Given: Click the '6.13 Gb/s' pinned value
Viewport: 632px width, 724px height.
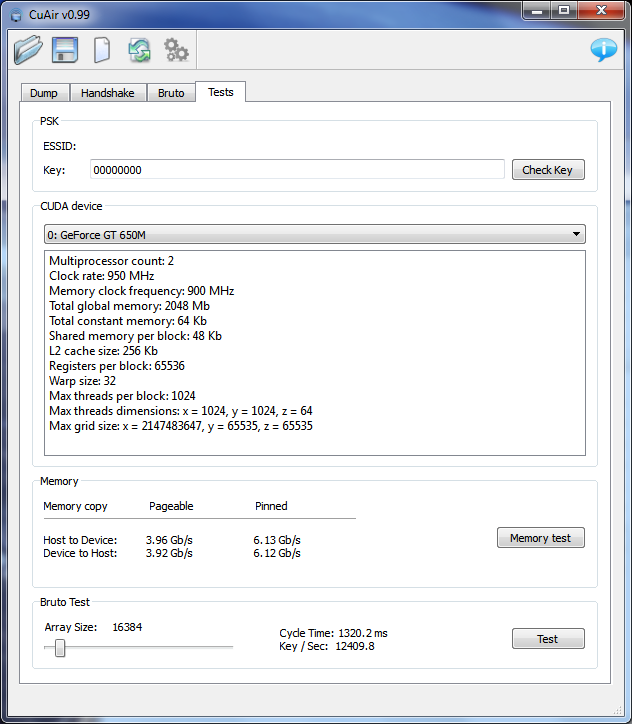Looking at the screenshot, I should (x=277, y=540).
